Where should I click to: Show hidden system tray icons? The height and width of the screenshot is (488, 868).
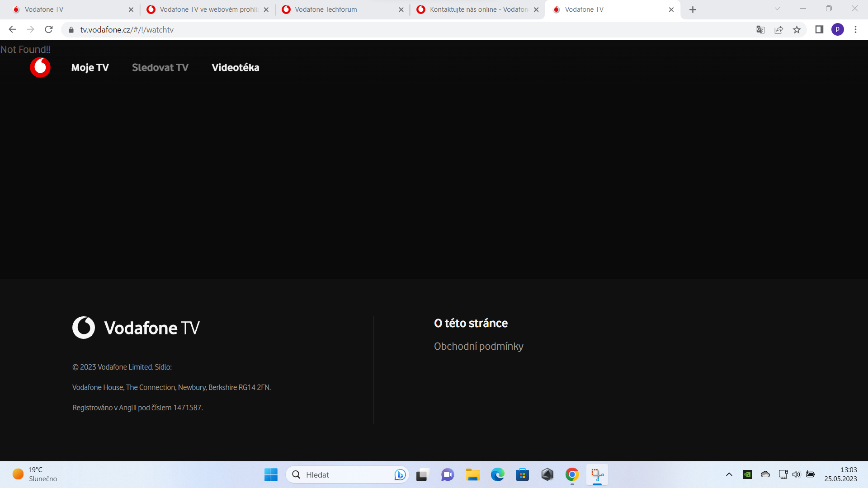[729, 474]
